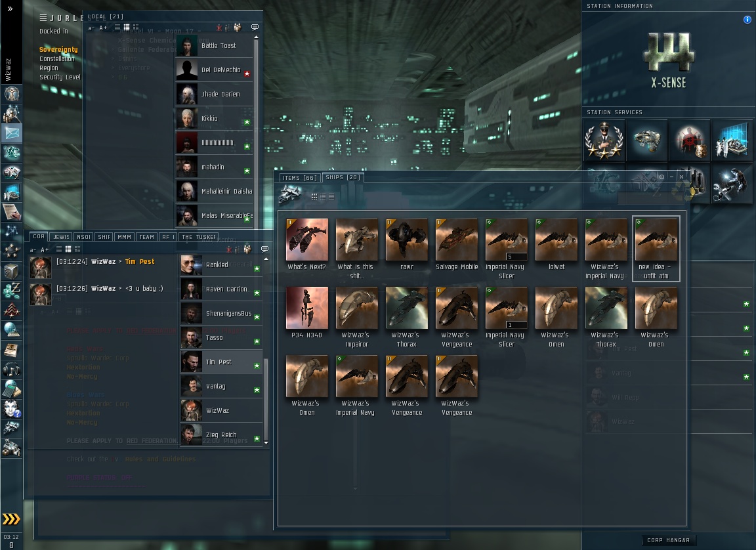Select 'Battle Toast' in Local members
This screenshot has width=756, height=550.
click(214, 45)
